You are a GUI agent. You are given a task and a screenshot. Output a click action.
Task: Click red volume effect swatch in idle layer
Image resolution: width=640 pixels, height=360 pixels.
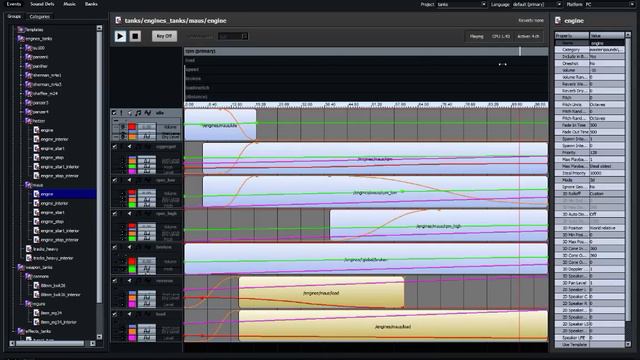pyautogui.click(x=132, y=127)
